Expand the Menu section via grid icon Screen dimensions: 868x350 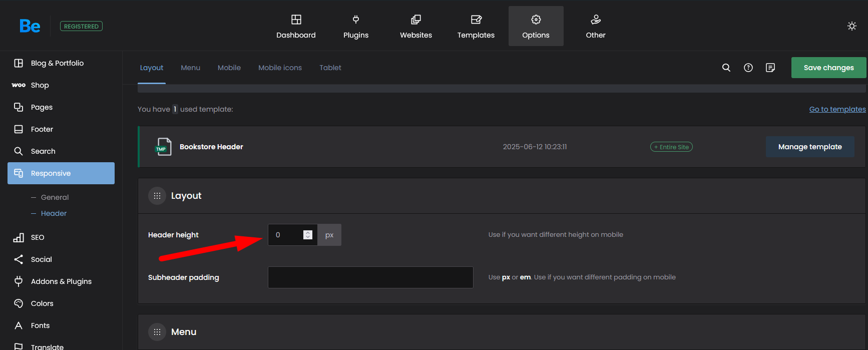(x=157, y=332)
